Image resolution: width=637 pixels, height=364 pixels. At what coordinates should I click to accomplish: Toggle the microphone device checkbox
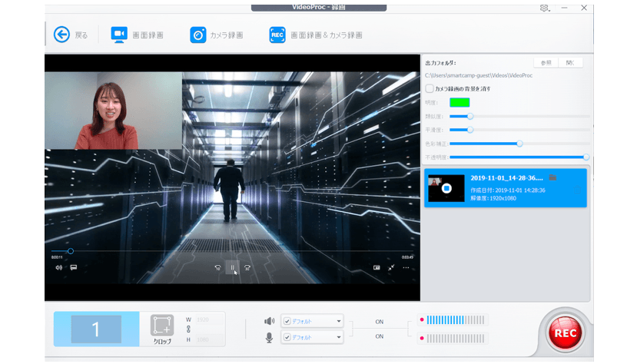287,337
